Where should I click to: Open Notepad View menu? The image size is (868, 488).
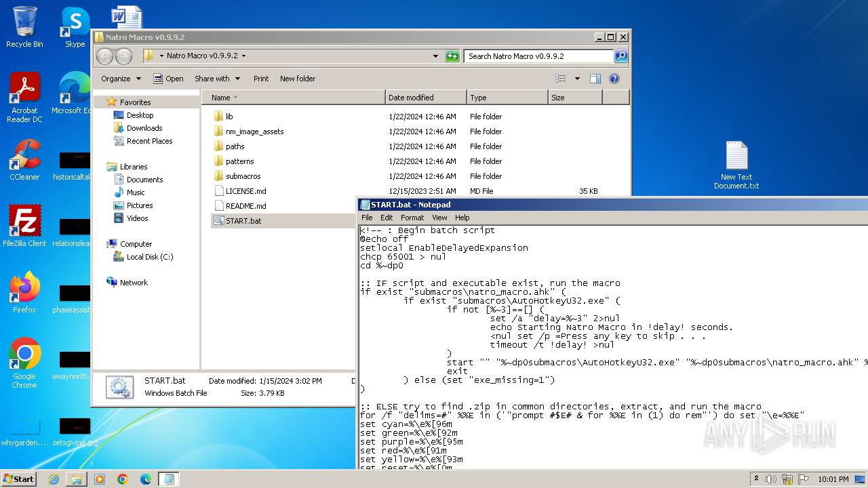[439, 218]
